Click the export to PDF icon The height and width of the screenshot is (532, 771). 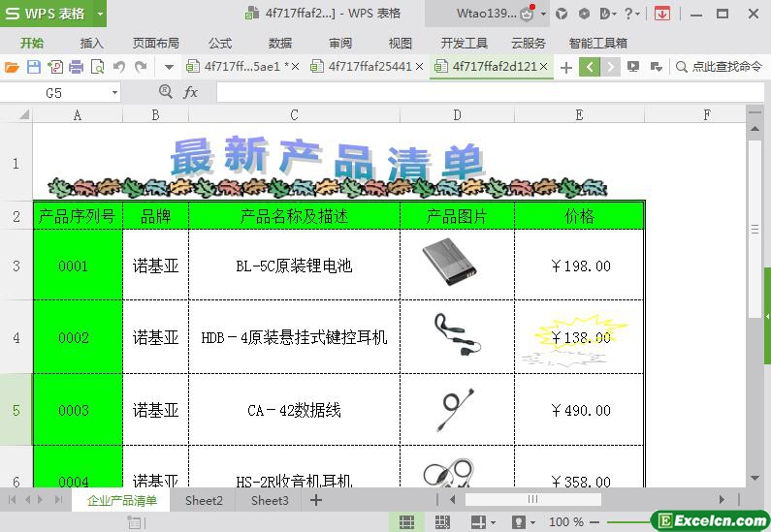[55, 67]
